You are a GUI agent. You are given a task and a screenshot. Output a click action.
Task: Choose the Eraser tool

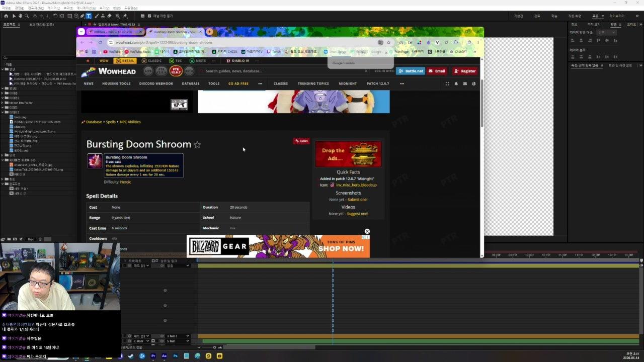pos(109,16)
